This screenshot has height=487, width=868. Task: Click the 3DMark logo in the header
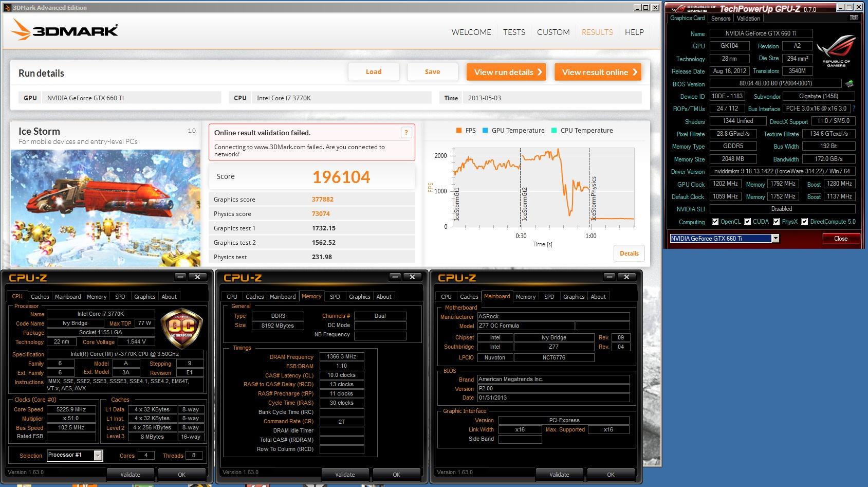(65, 30)
